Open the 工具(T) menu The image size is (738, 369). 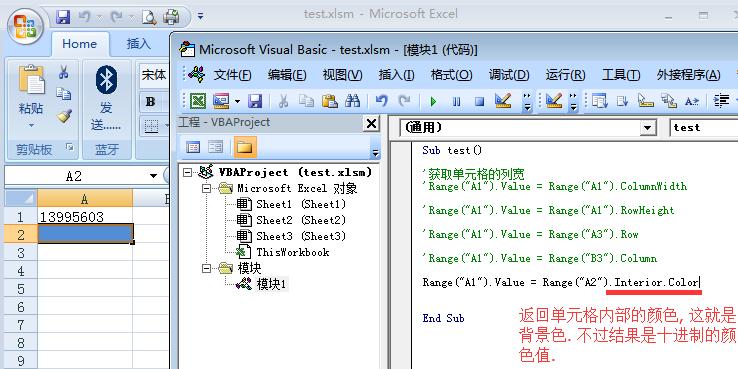[621, 75]
